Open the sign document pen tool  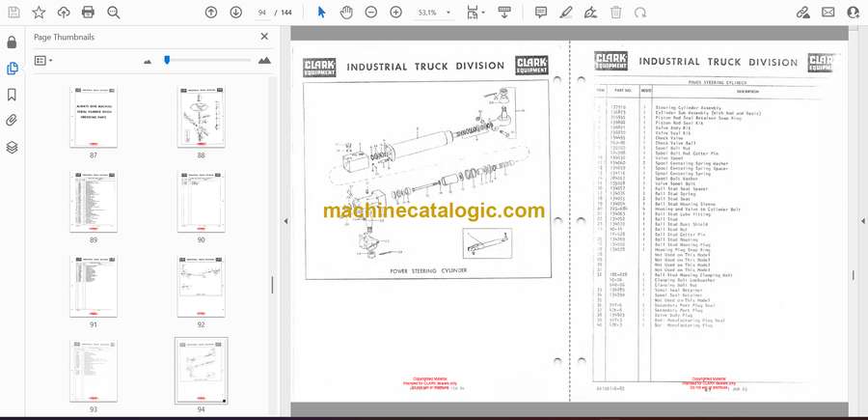591,13
